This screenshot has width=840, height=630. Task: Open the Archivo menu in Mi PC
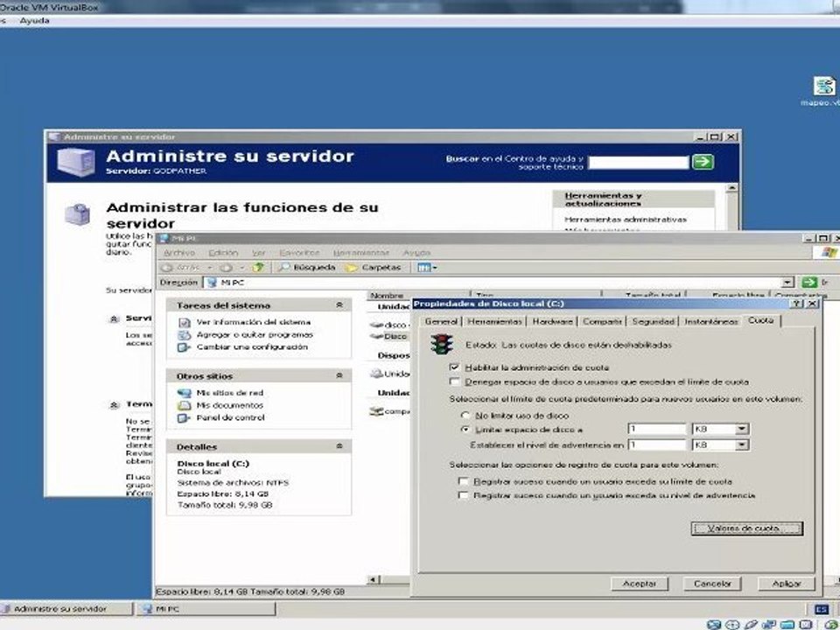[178, 252]
